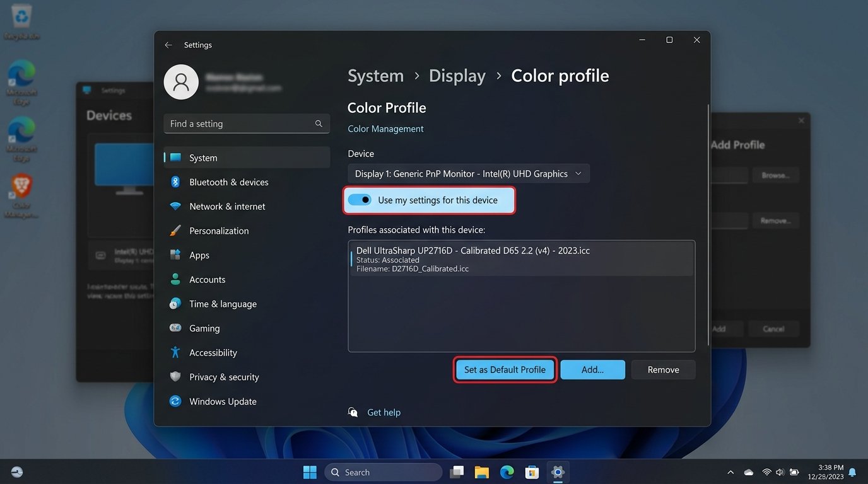The image size is (868, 484).
Task: Open Bluetooth & devices settings
Action: tap(247, 182)
